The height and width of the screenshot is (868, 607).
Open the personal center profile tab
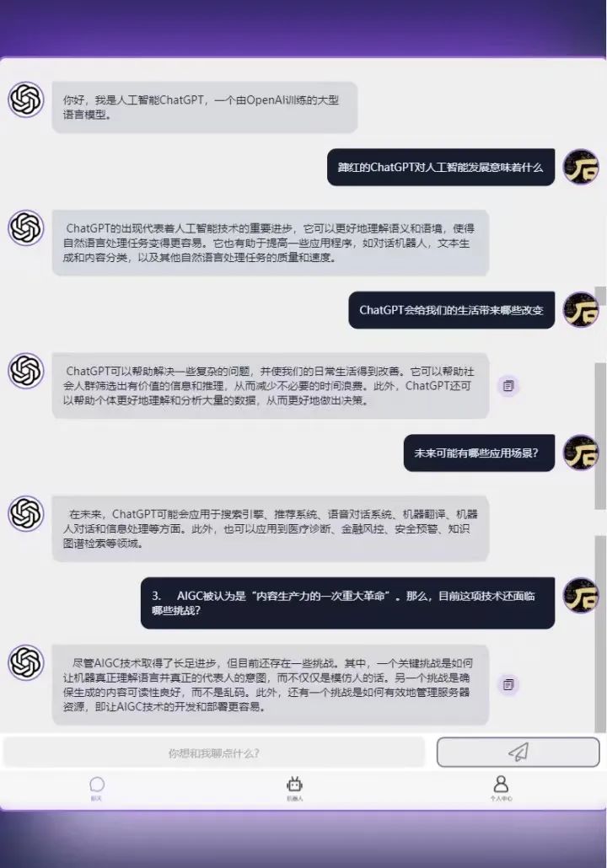pyautogui.click(x=501, y=789)
